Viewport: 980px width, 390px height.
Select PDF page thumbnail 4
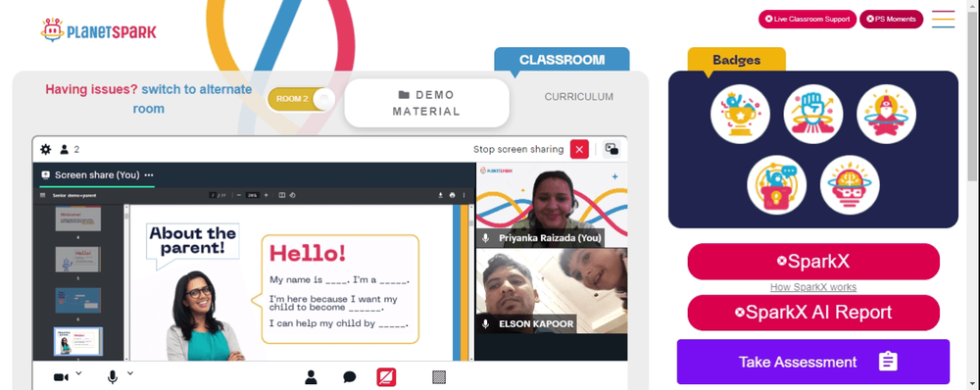pyautogui.click(x=78, y=219)
